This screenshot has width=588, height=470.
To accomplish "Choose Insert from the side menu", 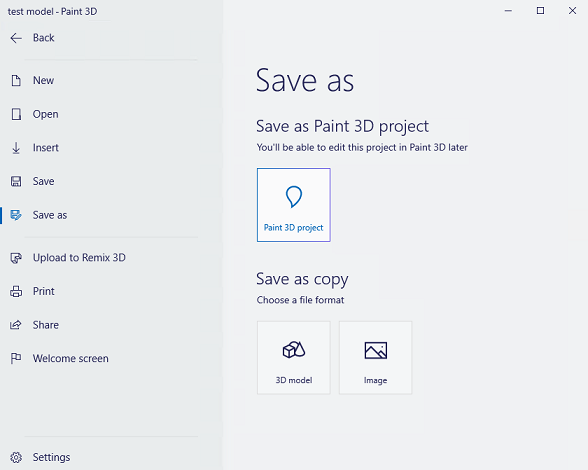I will (46, 148).
